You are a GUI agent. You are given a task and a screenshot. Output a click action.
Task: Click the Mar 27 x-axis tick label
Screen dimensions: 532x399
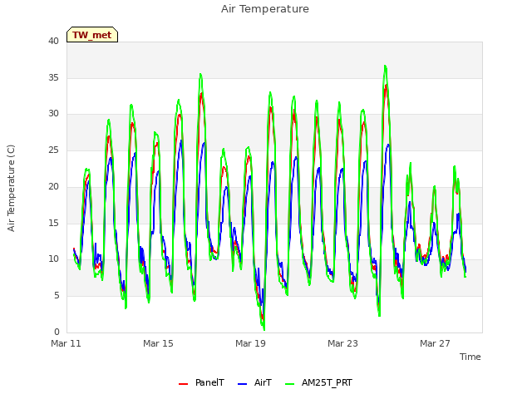[x=435, y=343]
